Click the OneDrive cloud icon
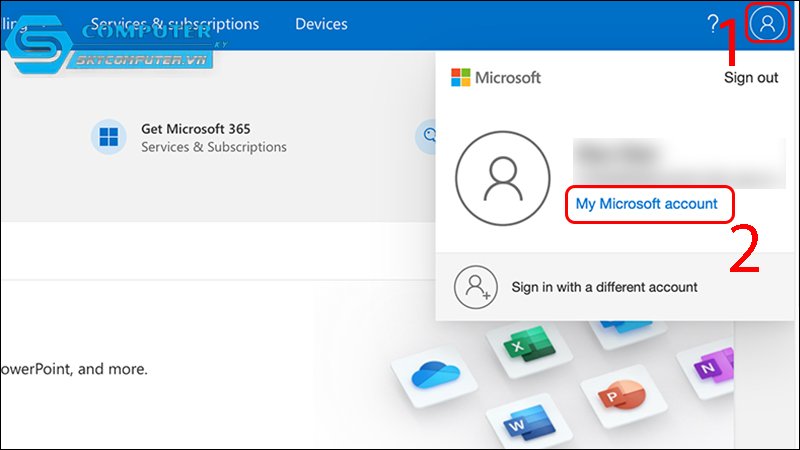 435,376
